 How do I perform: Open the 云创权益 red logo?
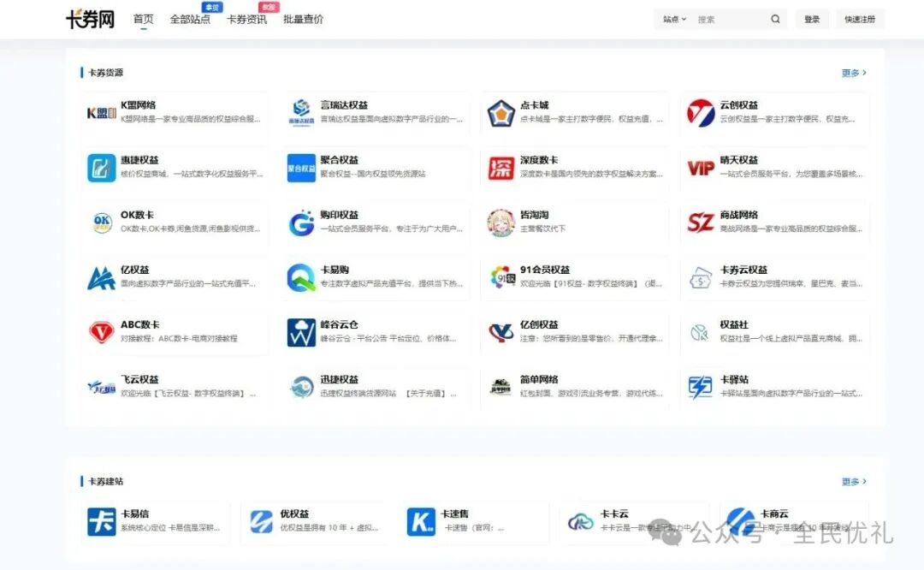701,113
